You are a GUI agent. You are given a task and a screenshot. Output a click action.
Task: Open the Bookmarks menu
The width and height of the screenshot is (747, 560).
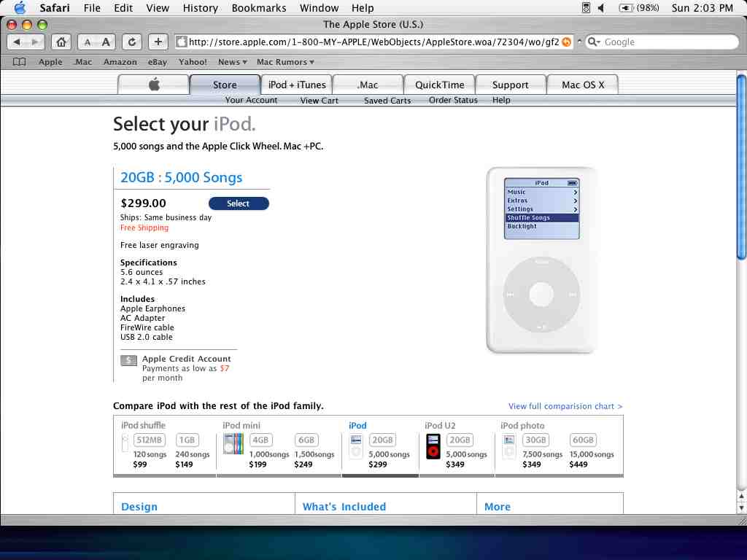click(259, 7)
